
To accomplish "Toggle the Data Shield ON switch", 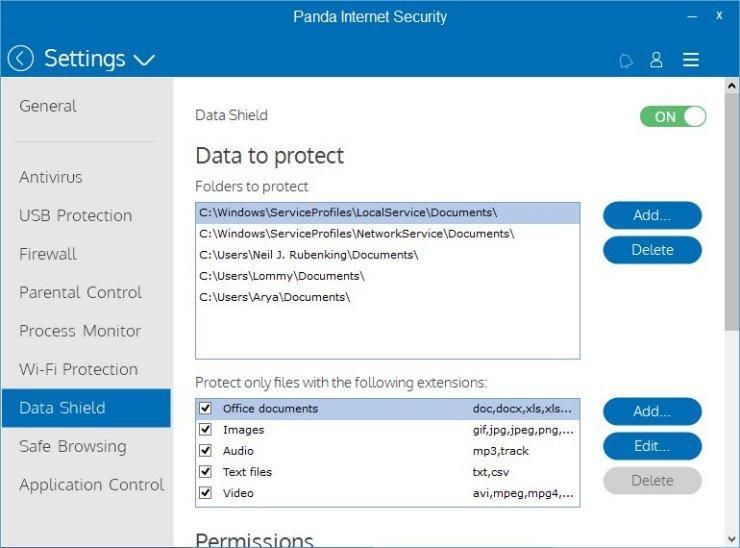I will coord(672,116).
